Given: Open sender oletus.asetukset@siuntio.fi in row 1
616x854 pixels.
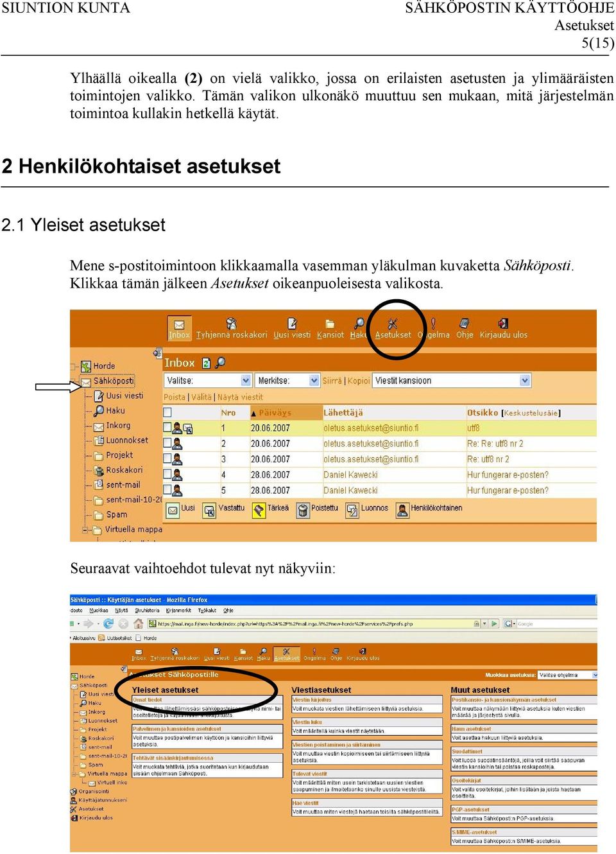Looking at the screenshot, I should point(371,428).
